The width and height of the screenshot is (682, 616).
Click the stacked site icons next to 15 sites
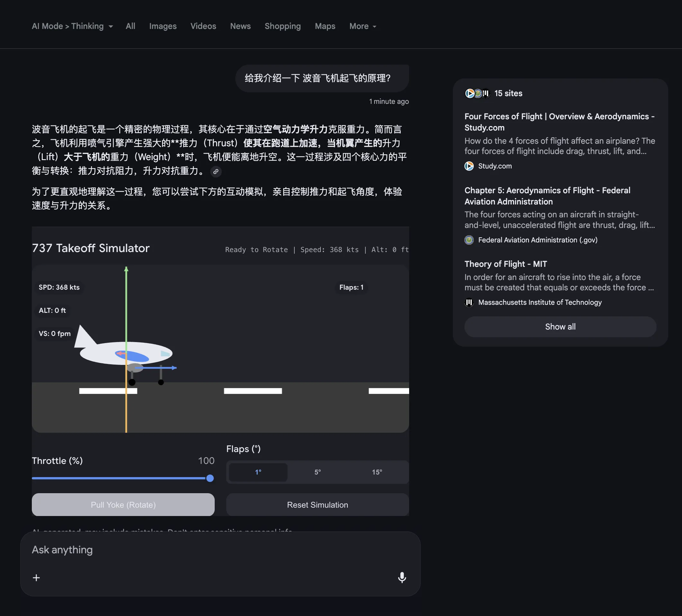click(x=477, y=94)
